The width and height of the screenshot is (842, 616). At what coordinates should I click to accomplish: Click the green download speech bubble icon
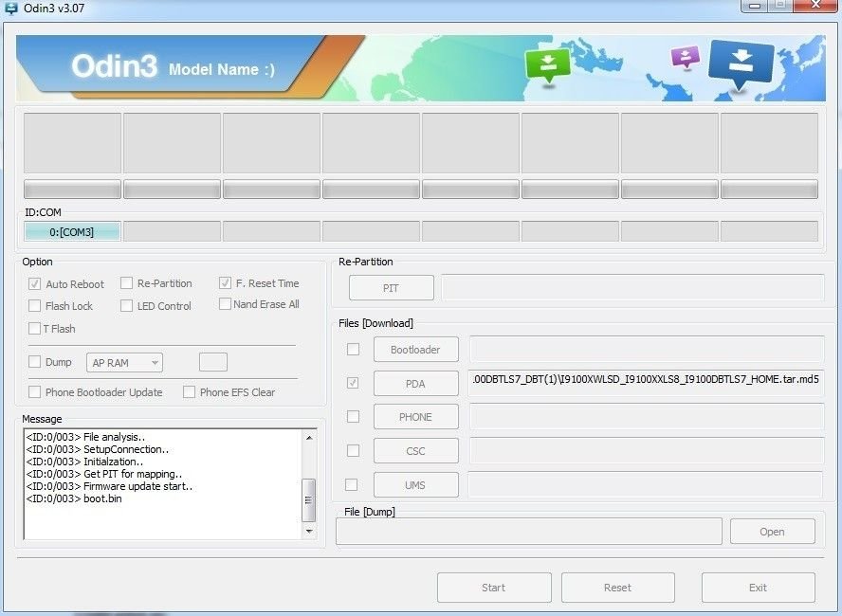click(547, 63)
